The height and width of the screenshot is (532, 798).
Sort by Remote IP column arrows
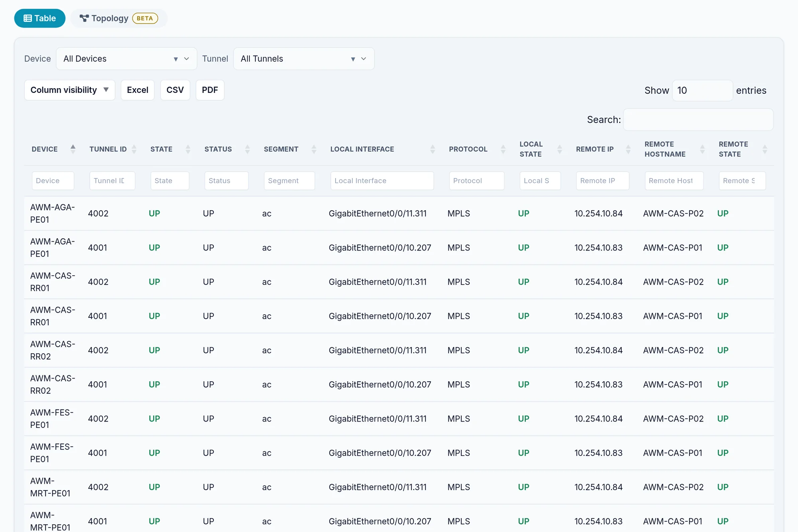(628, 149)
